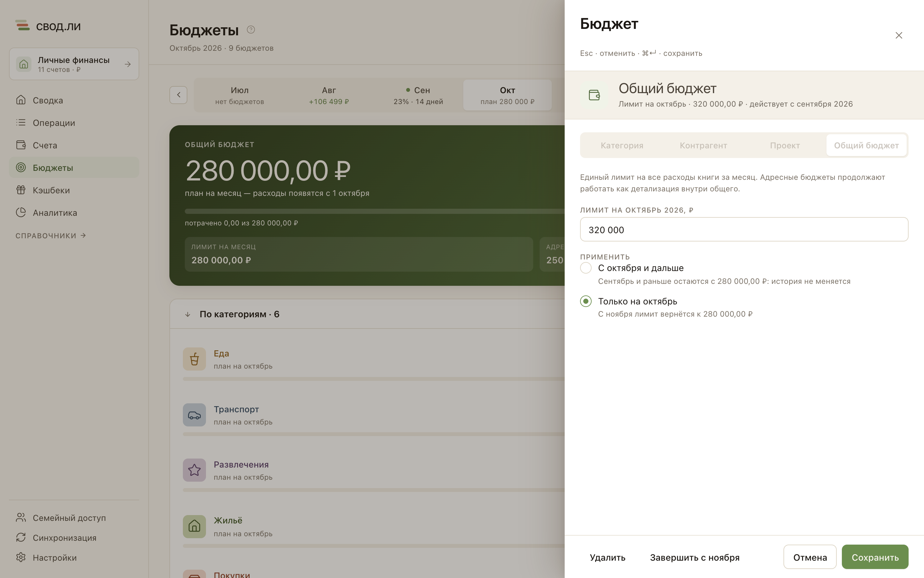Collapse the 'По категориям · 6' section
924x578 pixels.
188,315
